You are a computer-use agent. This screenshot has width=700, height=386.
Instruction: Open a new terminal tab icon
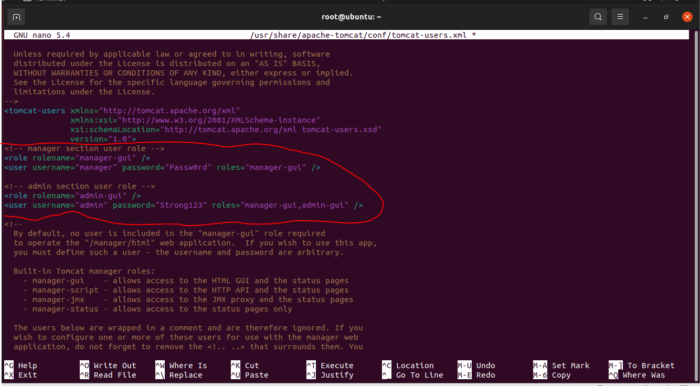(x=17, y=17)
